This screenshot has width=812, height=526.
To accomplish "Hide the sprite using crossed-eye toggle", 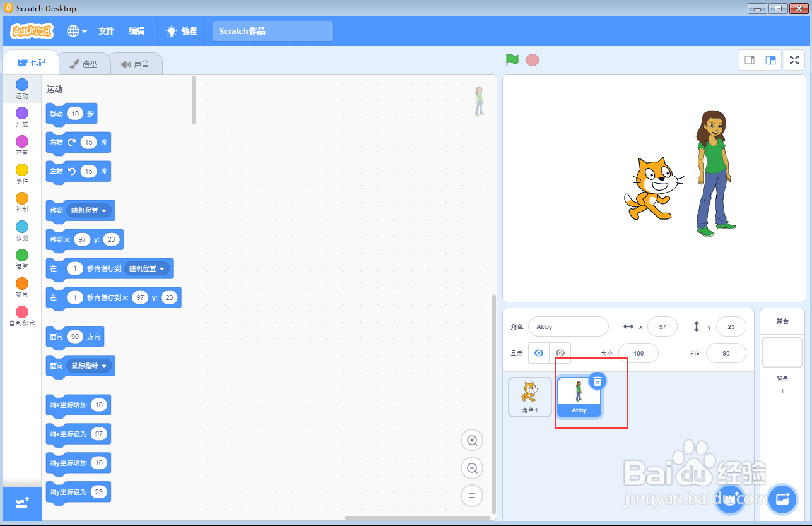I will point(560,352).
